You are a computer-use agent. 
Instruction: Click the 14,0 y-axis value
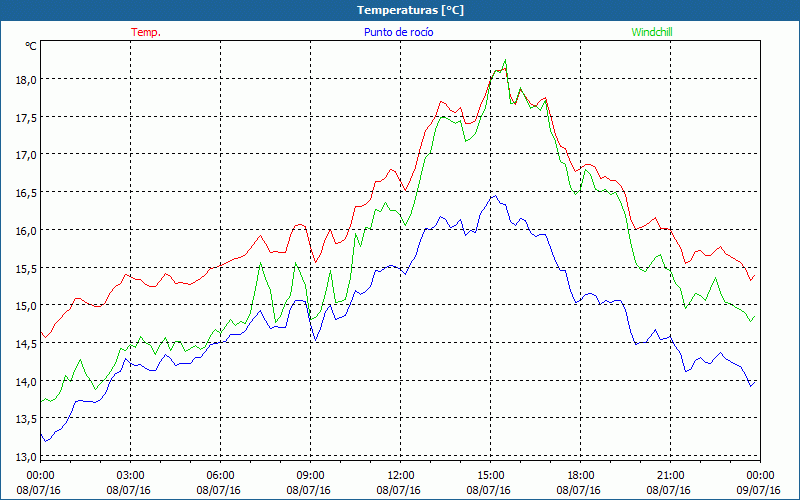(x=27, y=381)
